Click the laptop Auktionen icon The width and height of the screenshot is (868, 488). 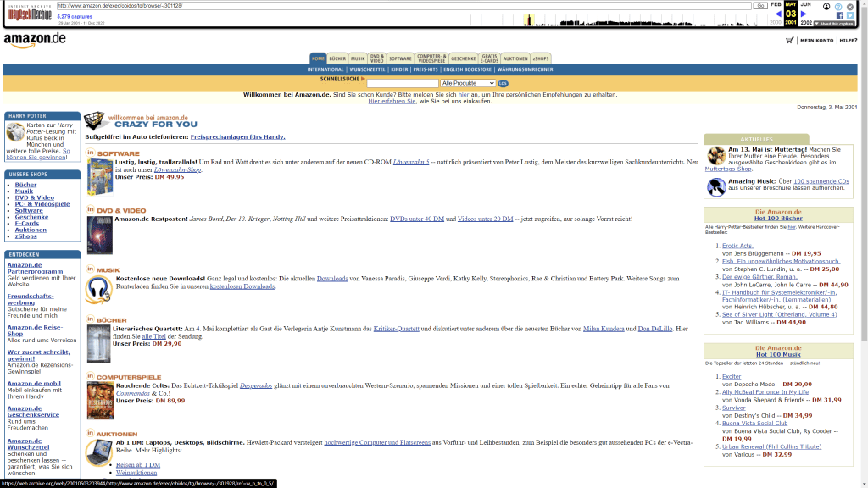click(100, 452)
